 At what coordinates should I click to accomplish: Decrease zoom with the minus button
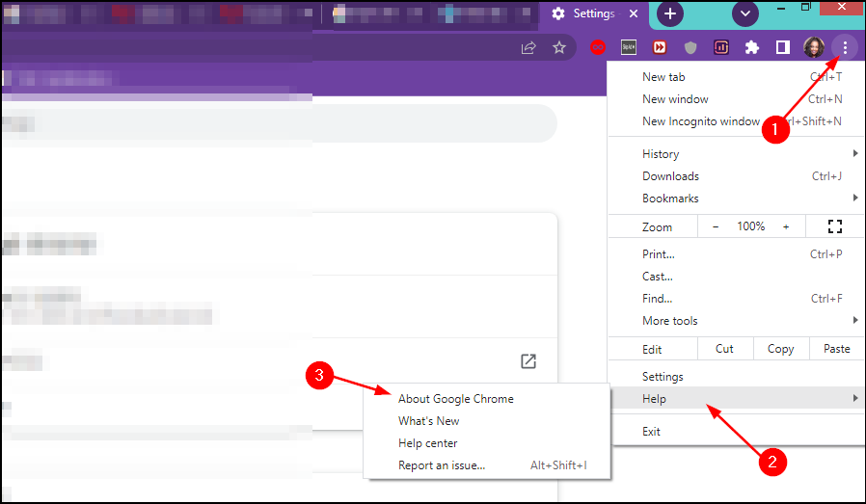(x=716, y=226)
